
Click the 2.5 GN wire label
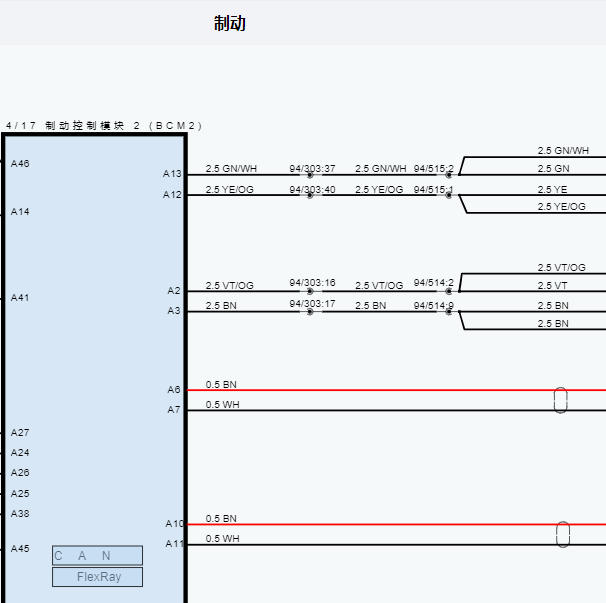(x=553, y=169)
